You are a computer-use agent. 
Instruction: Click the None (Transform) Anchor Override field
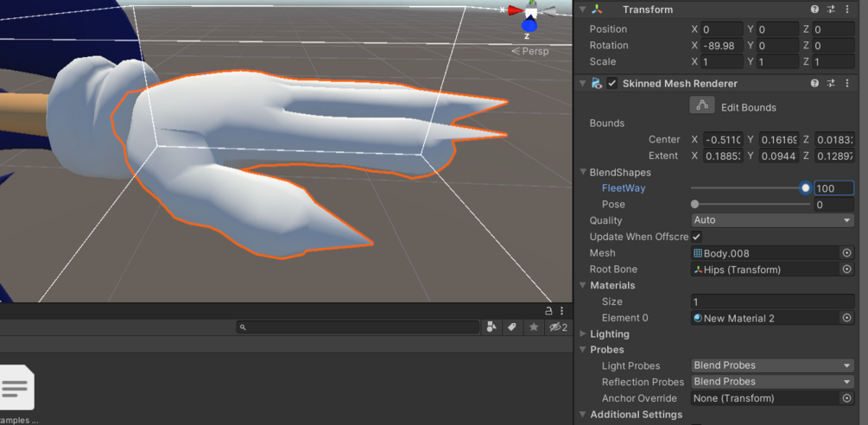766,398
